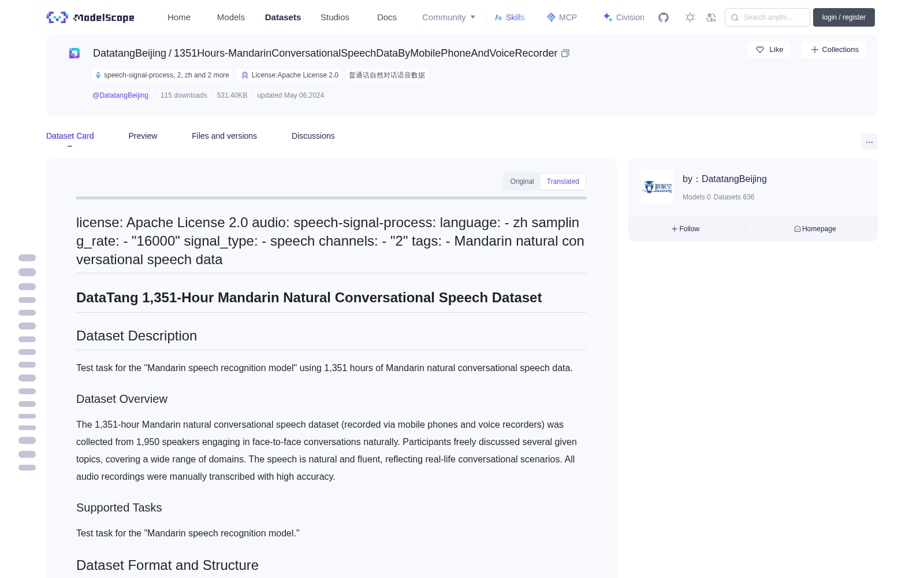Toggle the light/dark theme sun icon
This screenshot has height=578, width=924.
tap(690, 17)
